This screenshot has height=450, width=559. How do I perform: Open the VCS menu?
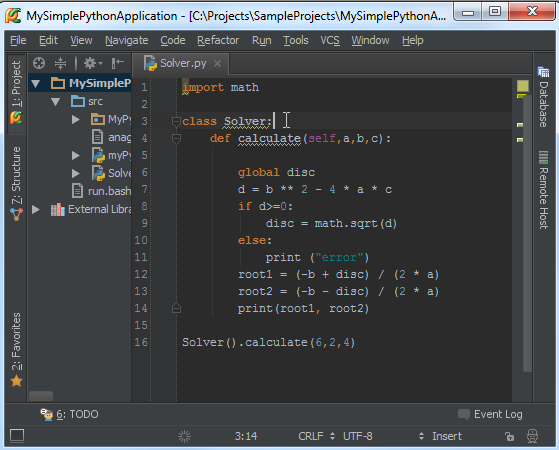pyautogui.click(x=330, y=40)
